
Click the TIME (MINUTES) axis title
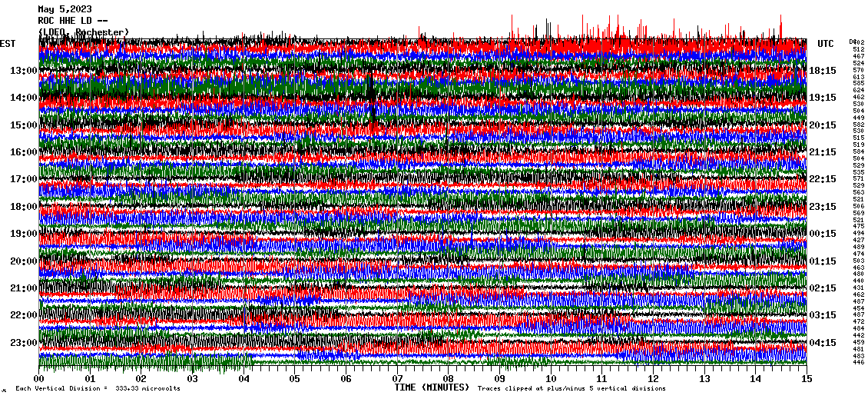(x=432, y=387)
